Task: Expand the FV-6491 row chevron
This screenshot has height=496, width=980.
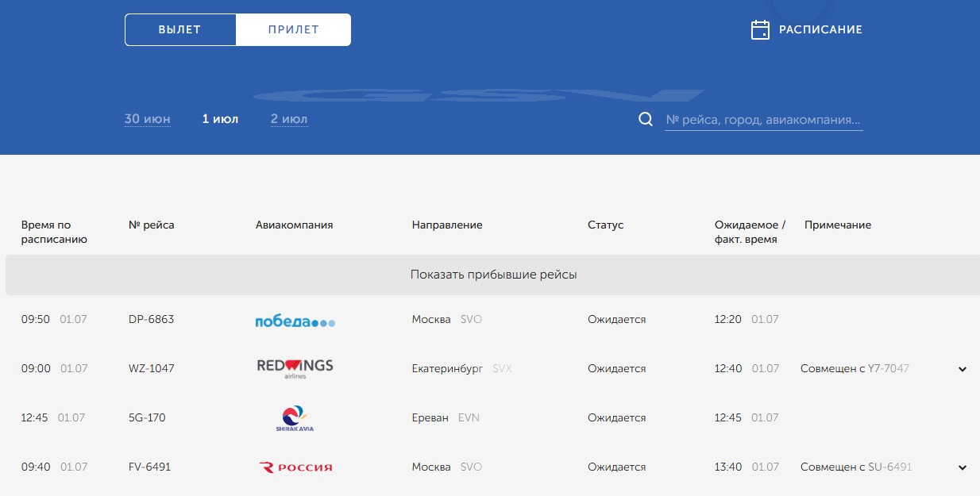Action: [x=963, y=468]
